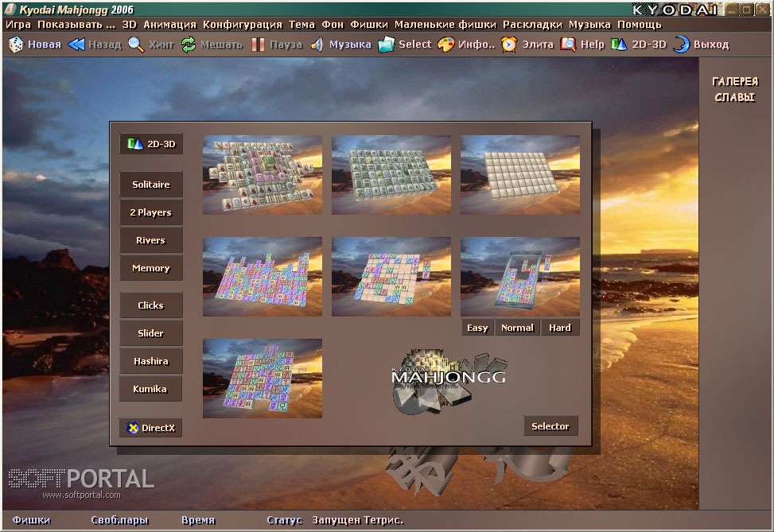The image size is (774, 532).
Task: Click the Kyodai title bar app icon
Action: click(10, 10)
